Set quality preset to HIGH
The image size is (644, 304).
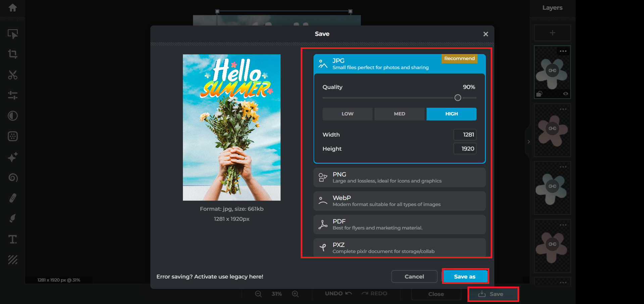(x=451, y=114)
